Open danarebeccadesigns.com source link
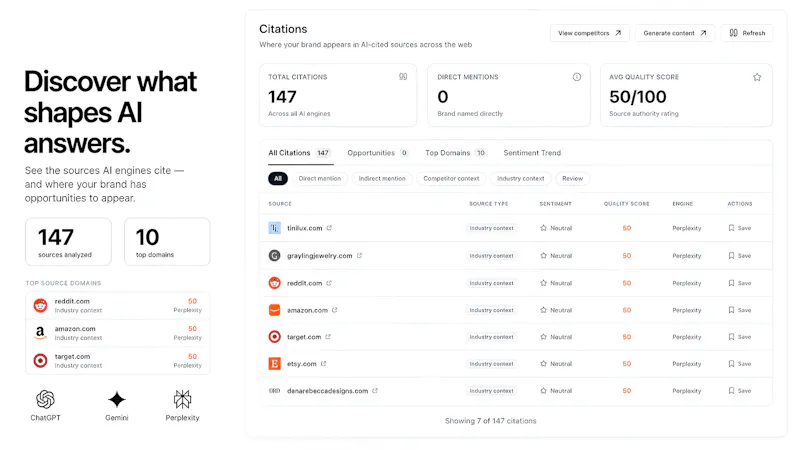This screenshot has width=800, height=450. (x=328, y=391)
